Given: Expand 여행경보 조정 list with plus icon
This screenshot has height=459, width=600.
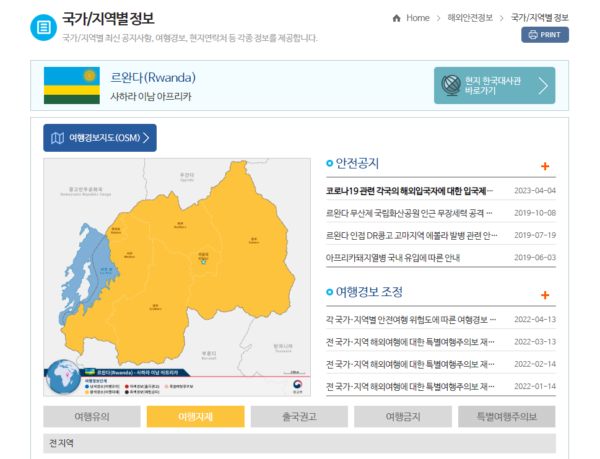Looking at the screenshot, I should tap(545, 295).
